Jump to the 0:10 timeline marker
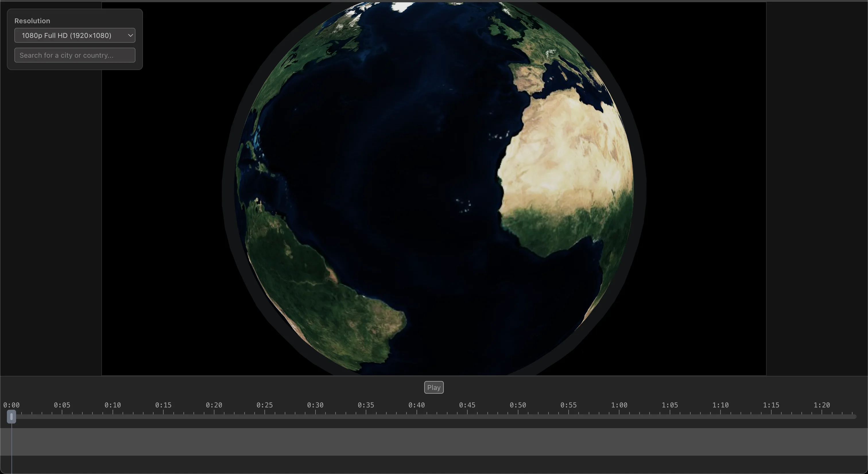 point(113,405)
